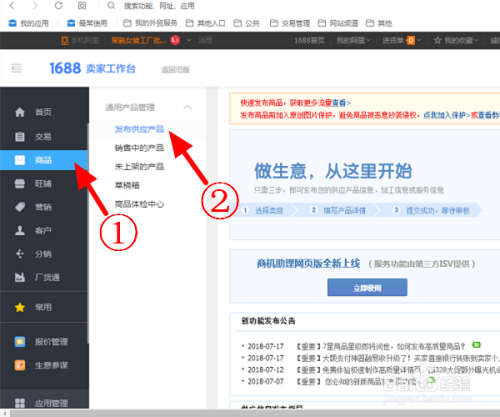Expand the account dropdown chevron beside badge
500x417 pixels.
189,40
